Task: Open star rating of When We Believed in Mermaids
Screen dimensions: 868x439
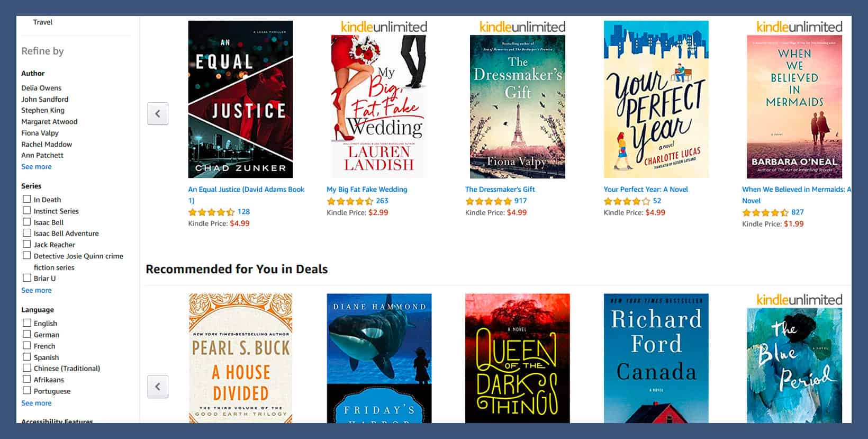Action: pos(765,212)
